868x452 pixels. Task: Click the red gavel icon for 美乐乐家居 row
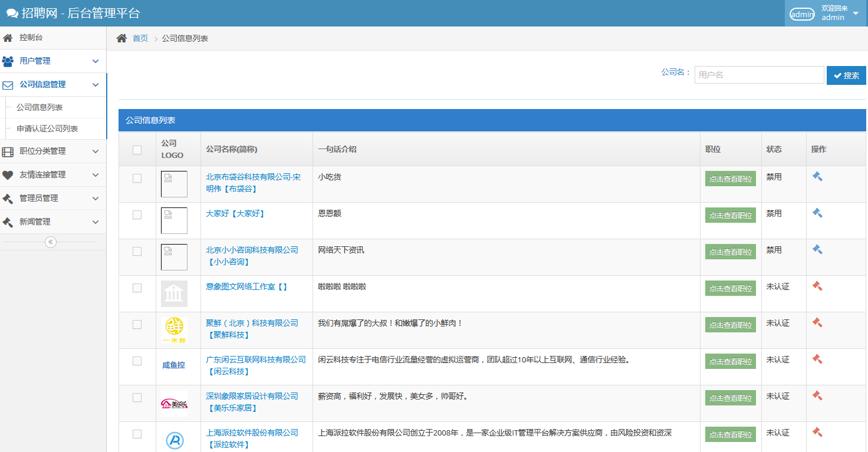pos(817,395)
